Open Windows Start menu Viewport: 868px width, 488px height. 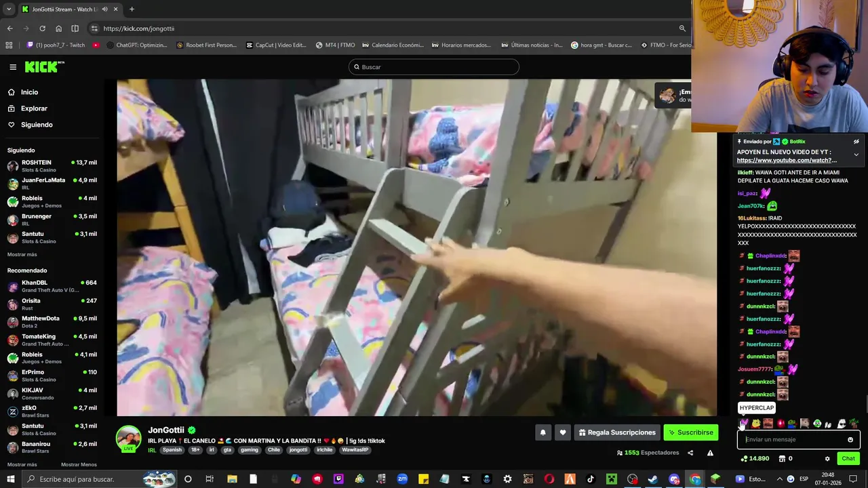(x=10, y=479)
